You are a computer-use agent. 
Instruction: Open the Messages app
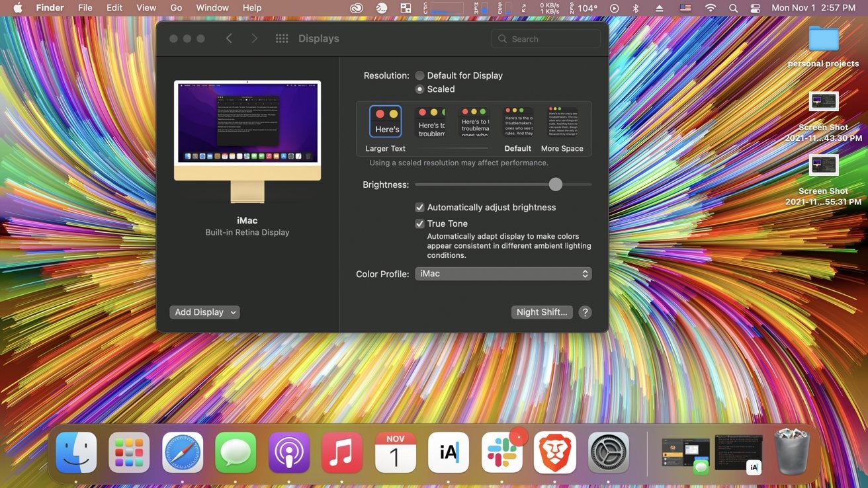point(236,453)
